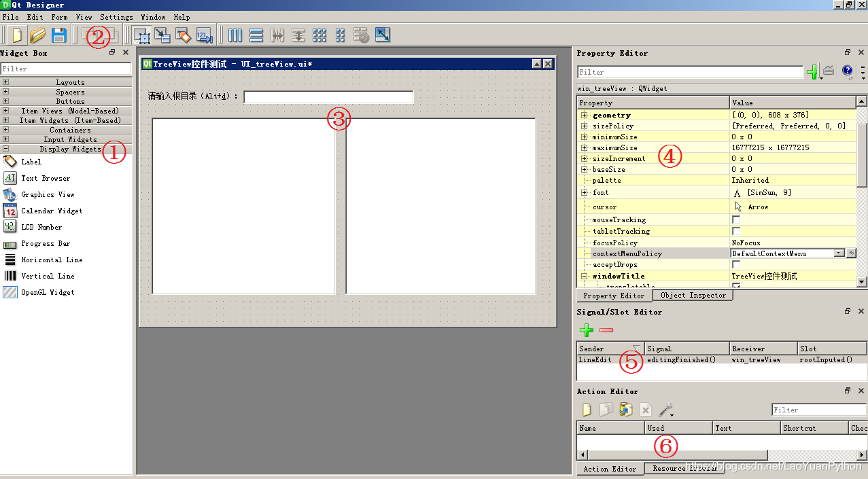
Task: Click the Widget Box Filter field
Action: 66,69
